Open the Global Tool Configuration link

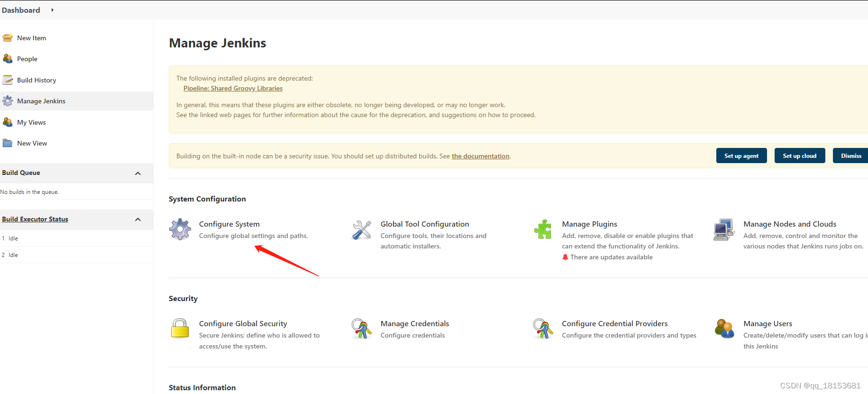[x=425, y=224]
